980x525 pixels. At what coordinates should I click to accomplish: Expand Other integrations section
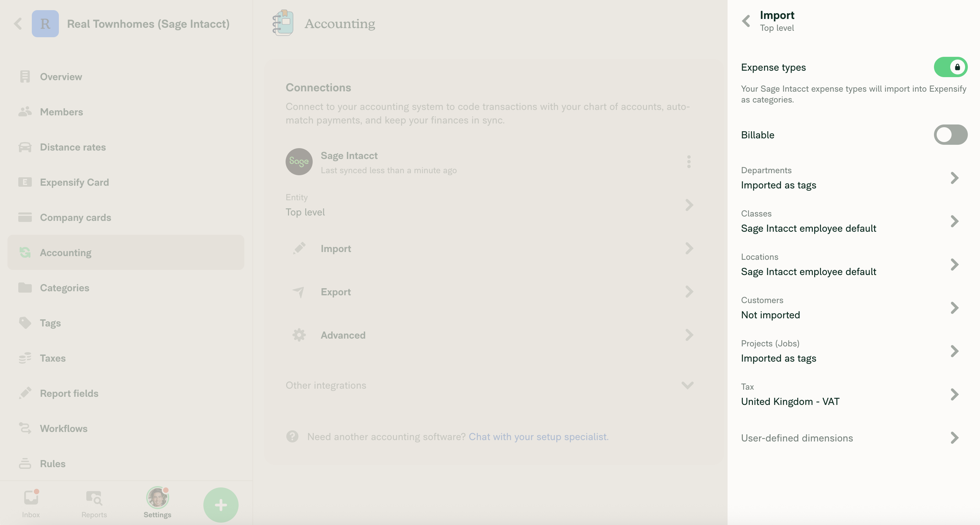687,385
